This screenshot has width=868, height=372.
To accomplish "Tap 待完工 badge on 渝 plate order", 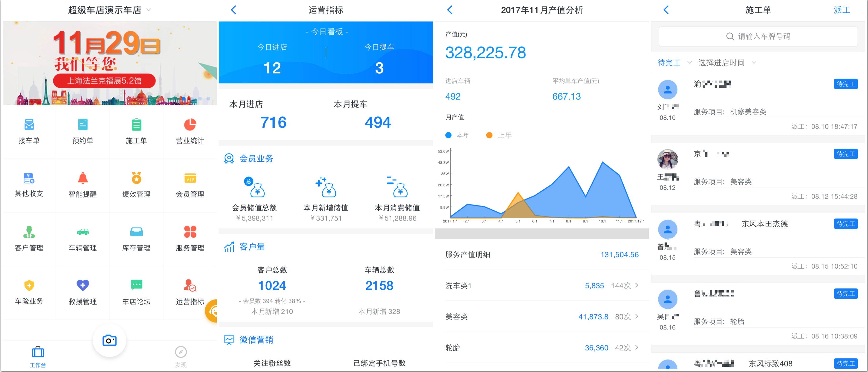I will click(x=846, y=84).
